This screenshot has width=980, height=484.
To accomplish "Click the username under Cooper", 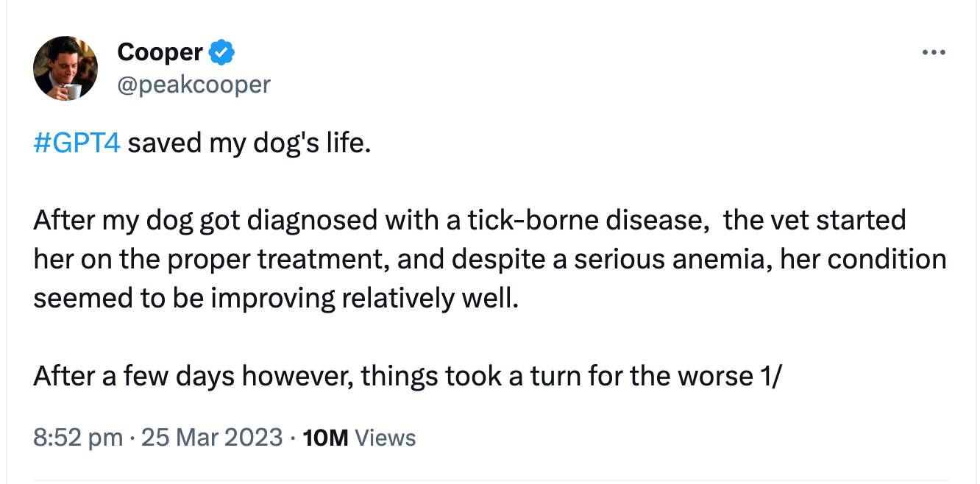I will click(x=194, y=84).
